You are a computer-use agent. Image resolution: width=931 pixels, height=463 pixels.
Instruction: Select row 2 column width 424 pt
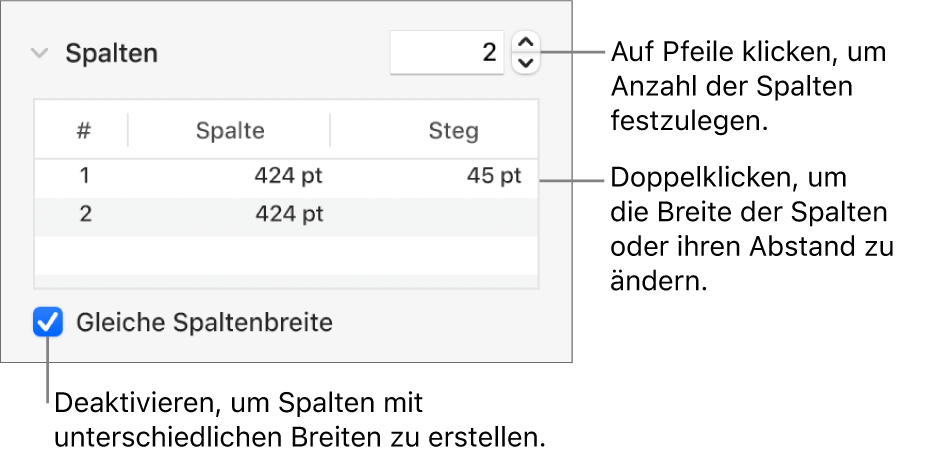click(288, 215)
